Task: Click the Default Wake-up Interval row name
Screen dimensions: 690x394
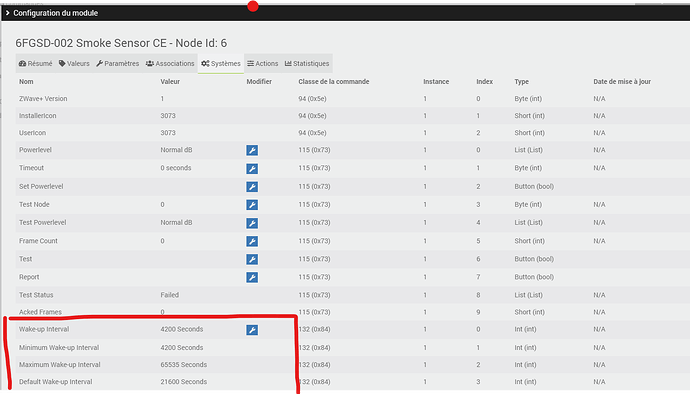Action: (55, 382)
